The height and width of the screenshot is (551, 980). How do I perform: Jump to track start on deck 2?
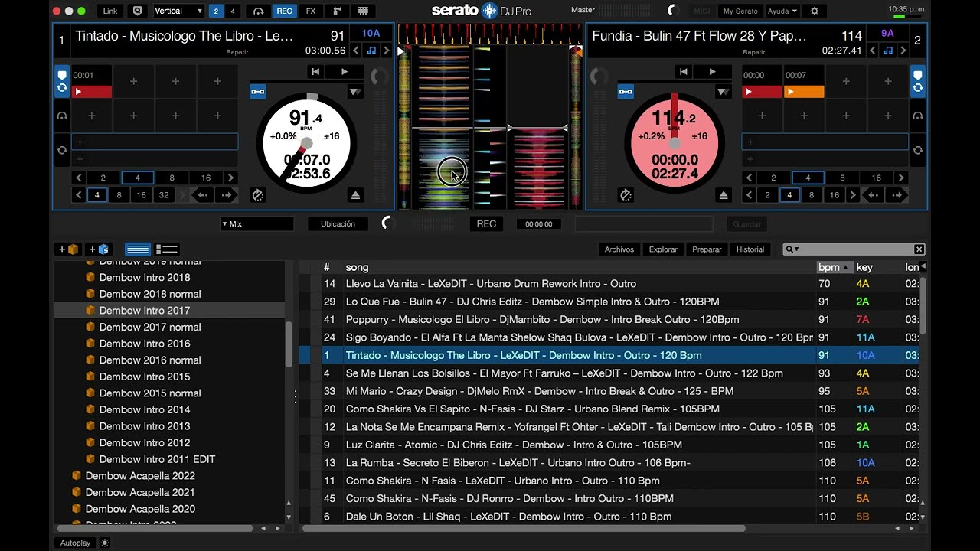pos(683,71)
